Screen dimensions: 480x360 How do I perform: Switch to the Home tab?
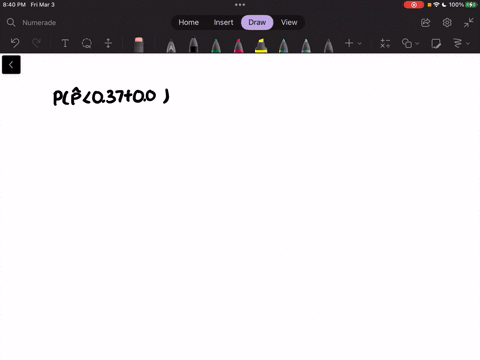pyautogui.click(x=188, y=22)
